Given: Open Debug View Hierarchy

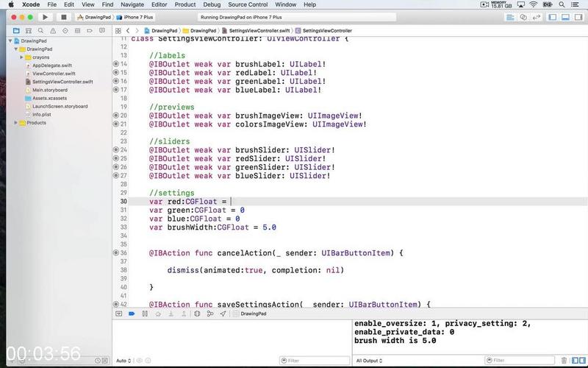Looking at the screenshot, I should pyautogui.click(x=197, y=314).
